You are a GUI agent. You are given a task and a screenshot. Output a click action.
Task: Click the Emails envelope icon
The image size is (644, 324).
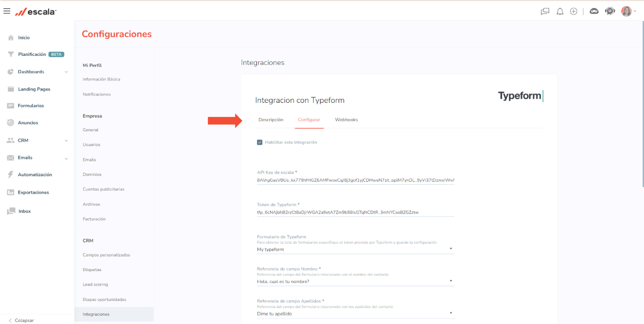click(x=10, y=158)
